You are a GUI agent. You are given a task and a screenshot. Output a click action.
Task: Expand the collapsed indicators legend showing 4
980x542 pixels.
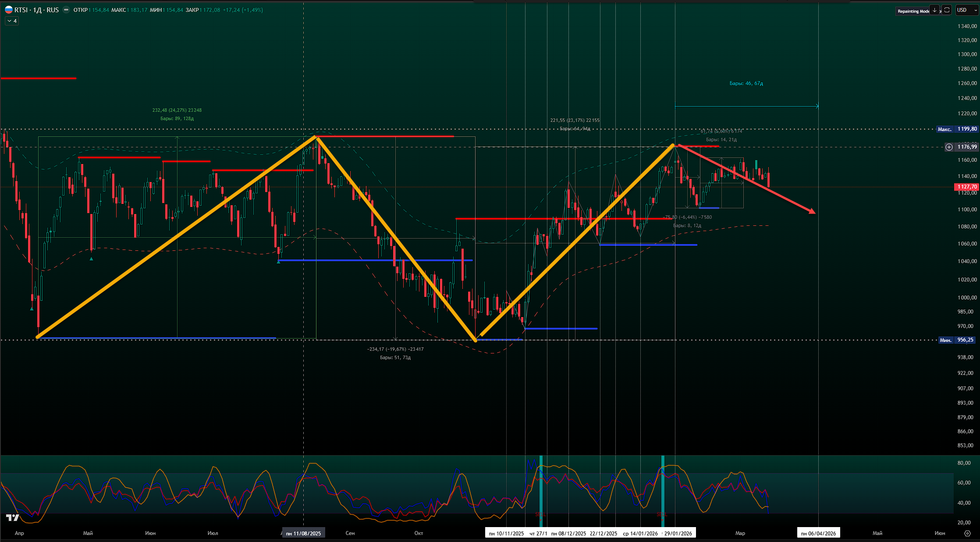12,21
